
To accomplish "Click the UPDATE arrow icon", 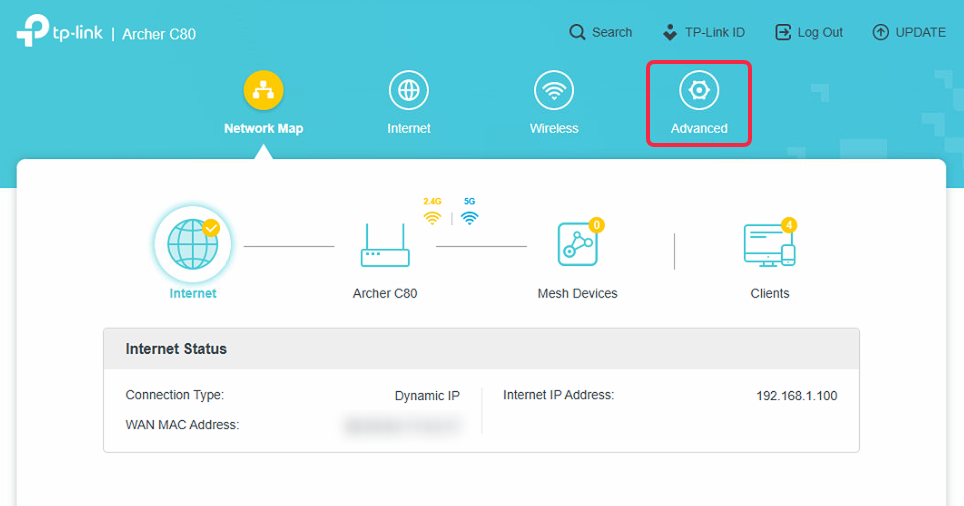I will tap(880, 32).
